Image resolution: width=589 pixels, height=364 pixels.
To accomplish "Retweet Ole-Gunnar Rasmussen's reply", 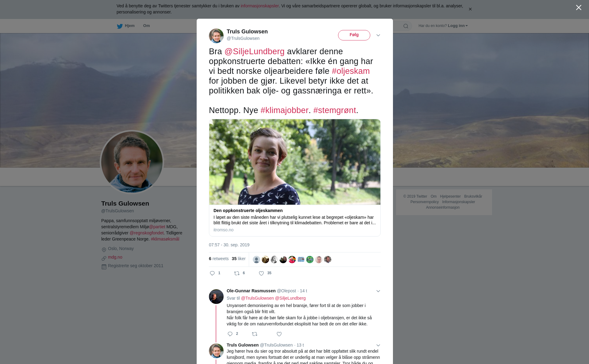I will [x=255, y=334].
